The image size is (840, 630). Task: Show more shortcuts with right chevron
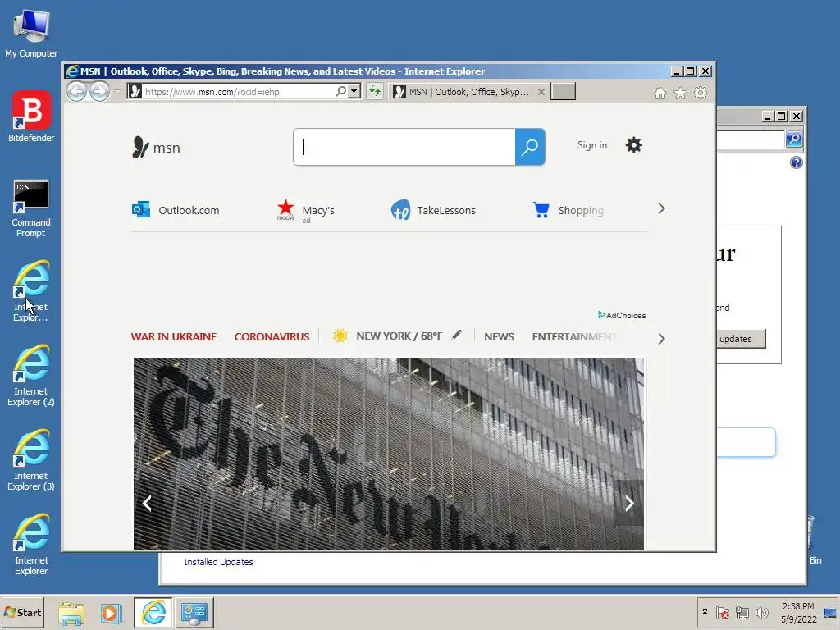662,209
